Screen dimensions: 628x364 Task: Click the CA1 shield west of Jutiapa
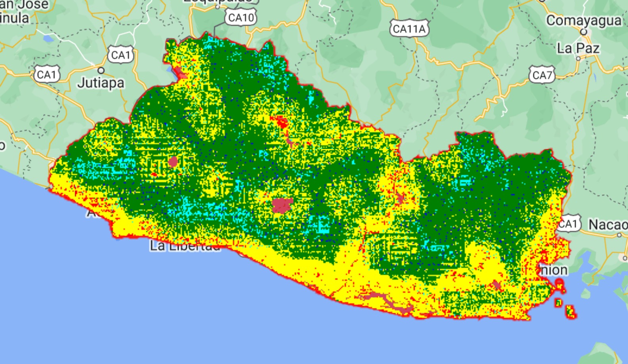click(47, 74)
